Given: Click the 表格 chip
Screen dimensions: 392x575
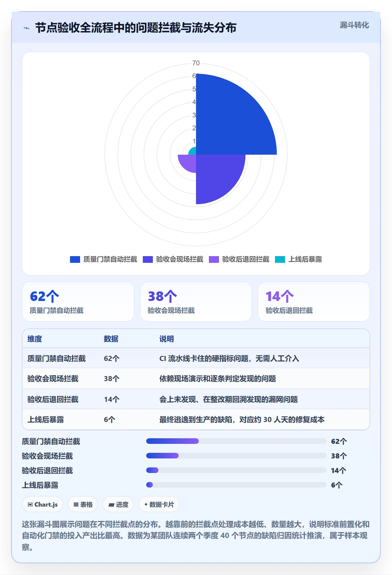Looking at the screenshot, I should click(83, 504).
